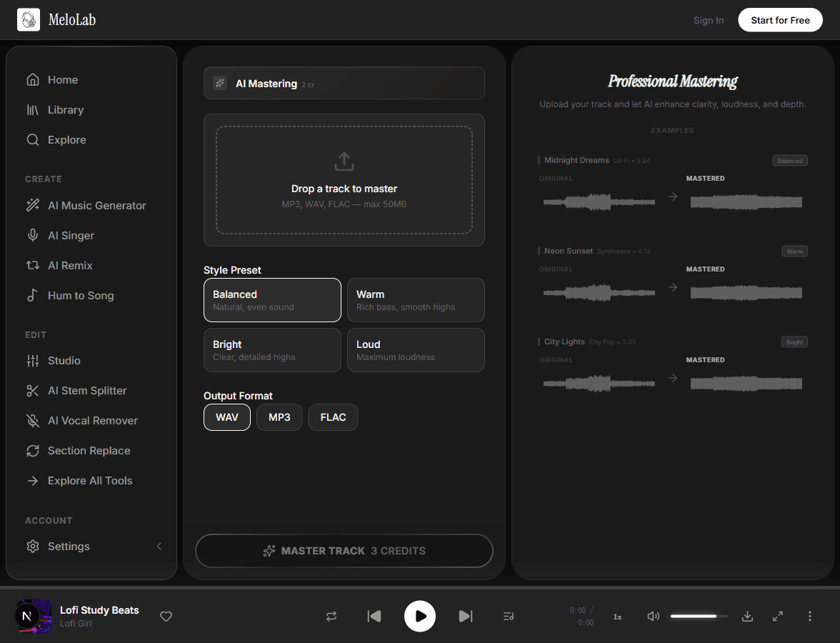Image resolution: width=840 pixels, height=643 pixels.
Task: Click the City Lights example title
Action: [564, 342]
